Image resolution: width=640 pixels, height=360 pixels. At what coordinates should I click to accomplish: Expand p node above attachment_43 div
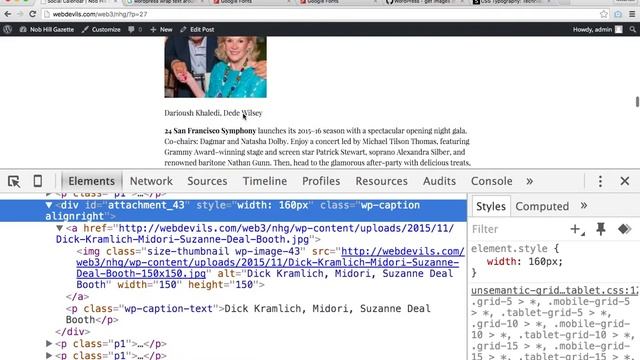click(x=49, y=194)
